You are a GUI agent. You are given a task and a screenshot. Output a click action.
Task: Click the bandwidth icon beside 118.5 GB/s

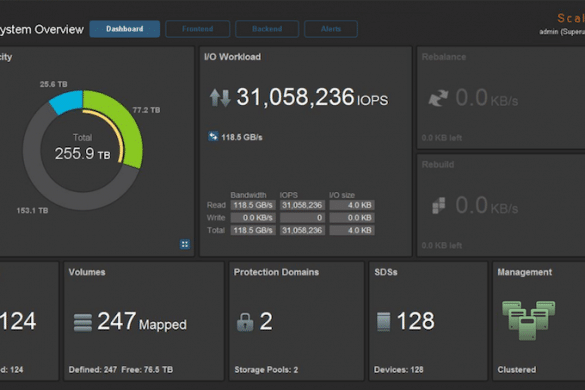(x=213, y=137)
